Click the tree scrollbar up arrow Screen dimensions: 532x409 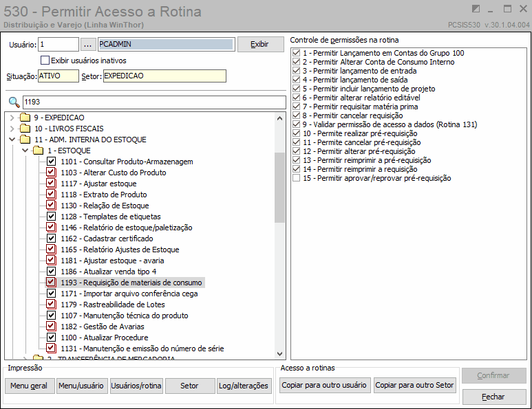point(279,118)
